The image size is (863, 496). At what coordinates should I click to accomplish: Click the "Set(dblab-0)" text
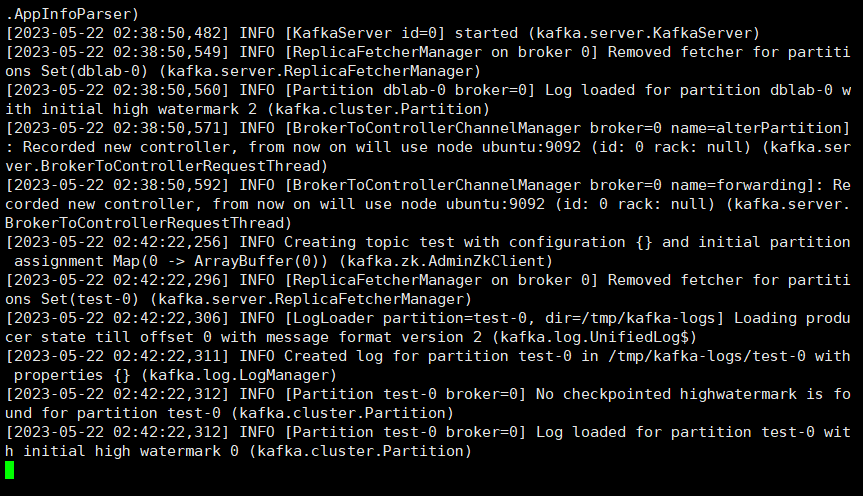[95, 71]
